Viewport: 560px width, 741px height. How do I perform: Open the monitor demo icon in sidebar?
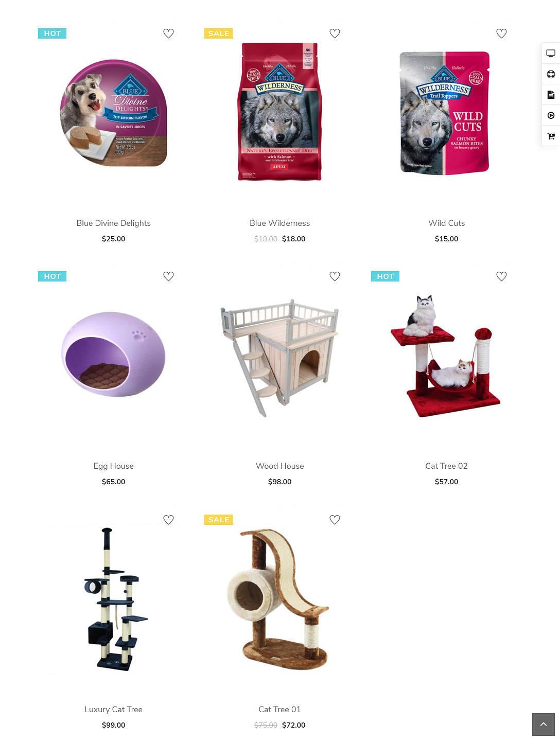[x=551, y=53]
